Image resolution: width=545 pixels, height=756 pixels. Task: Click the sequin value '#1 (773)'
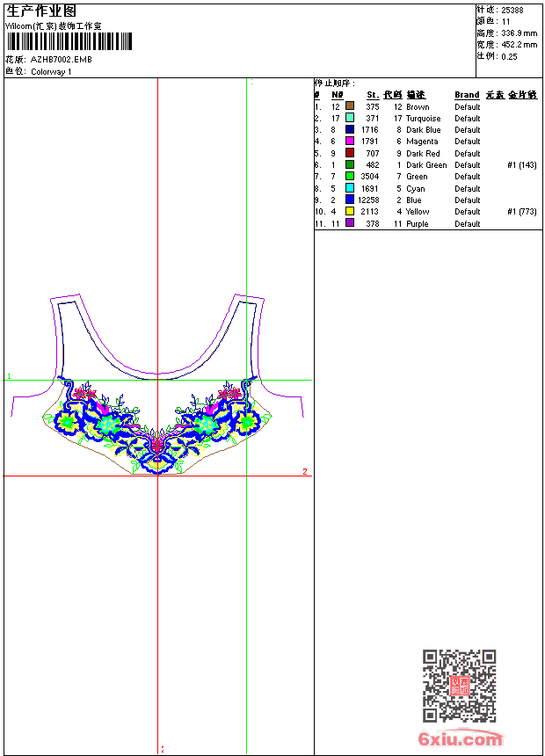[522, 212]
